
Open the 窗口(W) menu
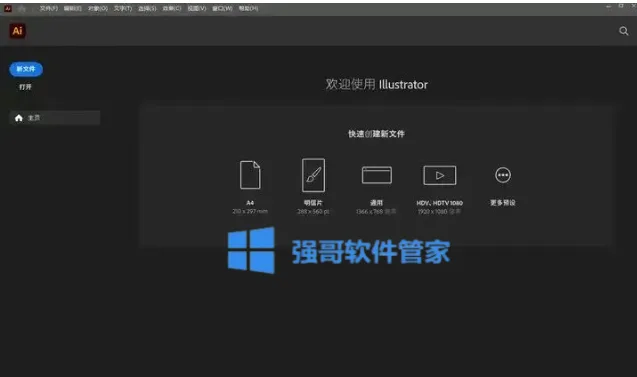222,9
